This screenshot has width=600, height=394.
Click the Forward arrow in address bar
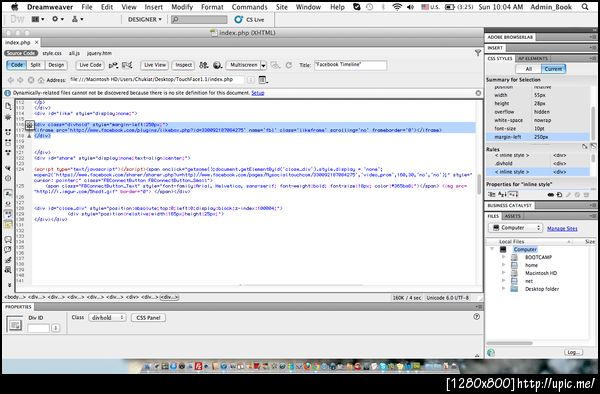[20, 80]
